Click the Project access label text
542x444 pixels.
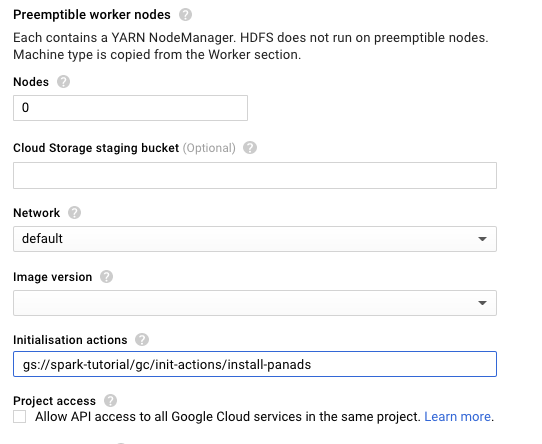(x=54, y=401)
